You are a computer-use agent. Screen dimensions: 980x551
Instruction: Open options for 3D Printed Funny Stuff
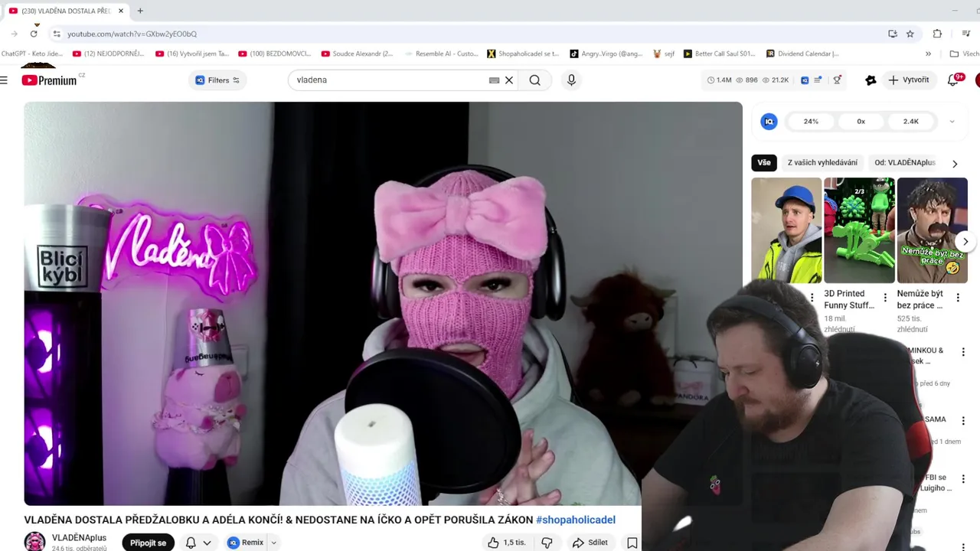point(885,298)
